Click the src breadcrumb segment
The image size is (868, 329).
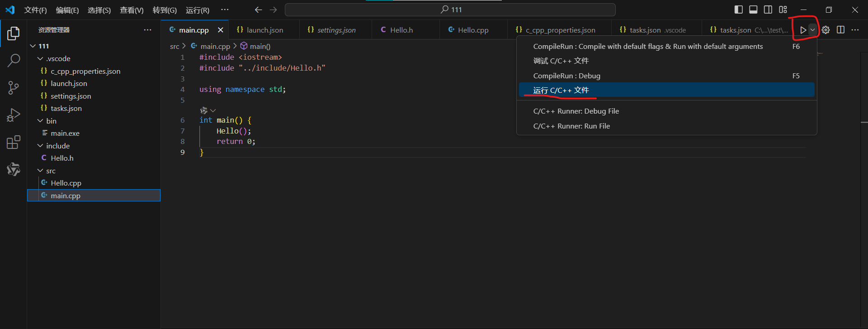175,46
